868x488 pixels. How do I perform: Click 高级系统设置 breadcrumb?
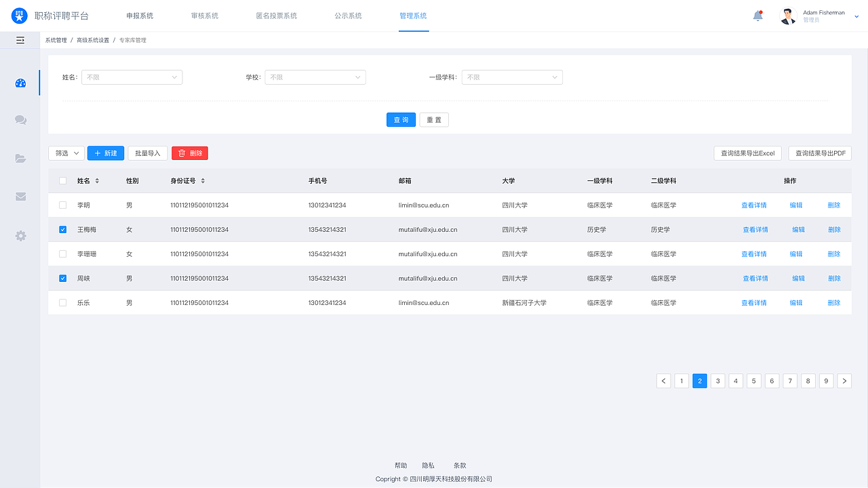[93, 41]
